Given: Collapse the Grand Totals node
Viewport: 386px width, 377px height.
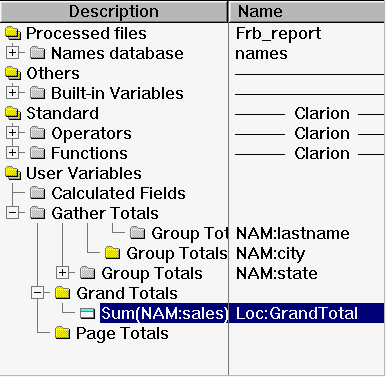Looking at the screenshot, I should click(37, 293).
